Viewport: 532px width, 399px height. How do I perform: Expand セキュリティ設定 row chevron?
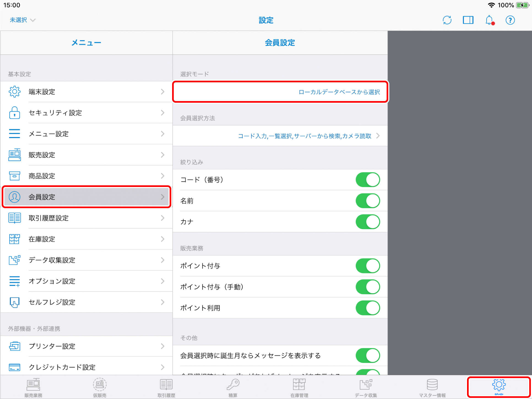[x=163, y=113]
